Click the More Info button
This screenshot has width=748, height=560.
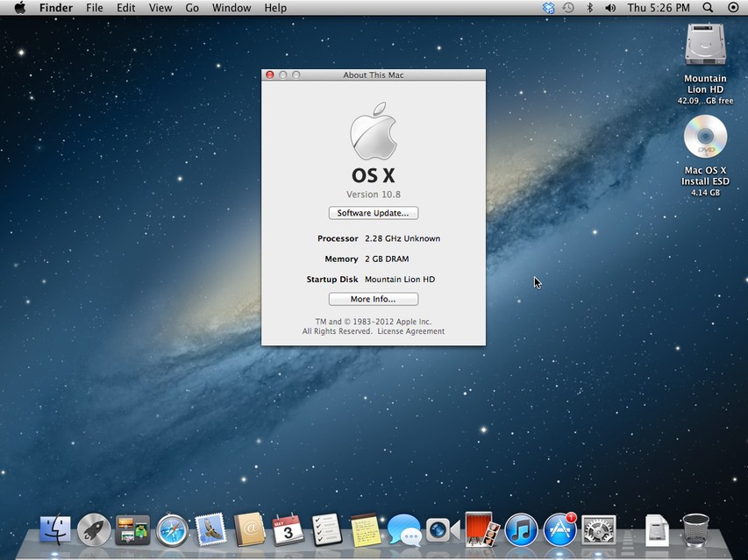point(373,299)
